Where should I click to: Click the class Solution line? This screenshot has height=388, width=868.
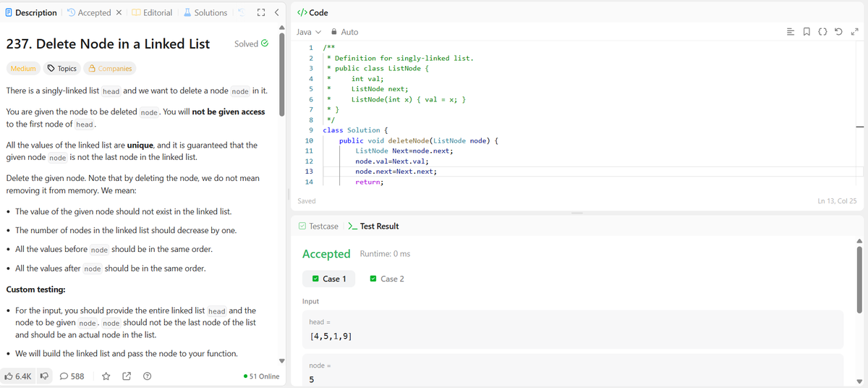[x=356, y=130]
